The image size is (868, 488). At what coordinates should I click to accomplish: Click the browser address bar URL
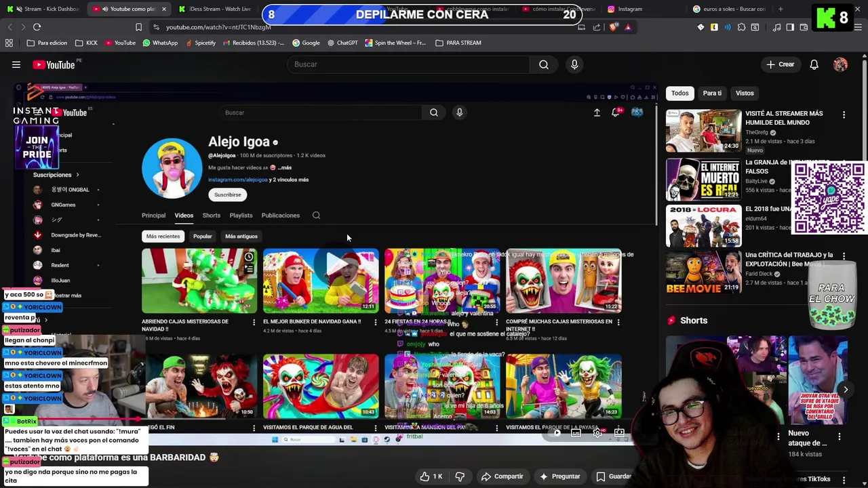pyautogui.click(x=218, y=27)
